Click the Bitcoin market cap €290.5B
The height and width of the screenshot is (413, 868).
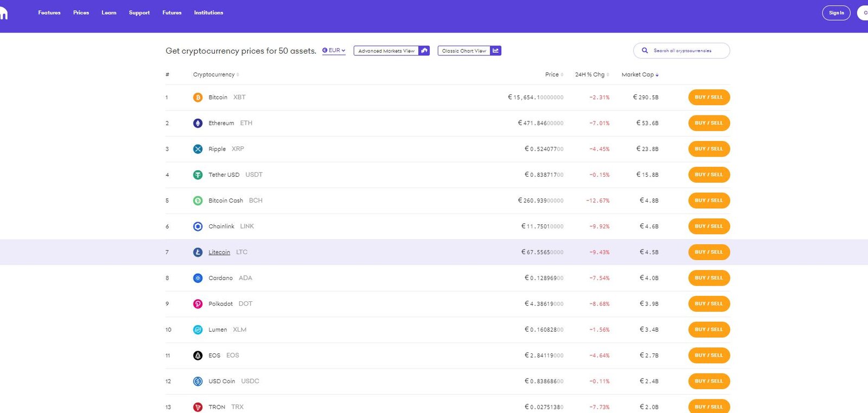click(646, 98)
